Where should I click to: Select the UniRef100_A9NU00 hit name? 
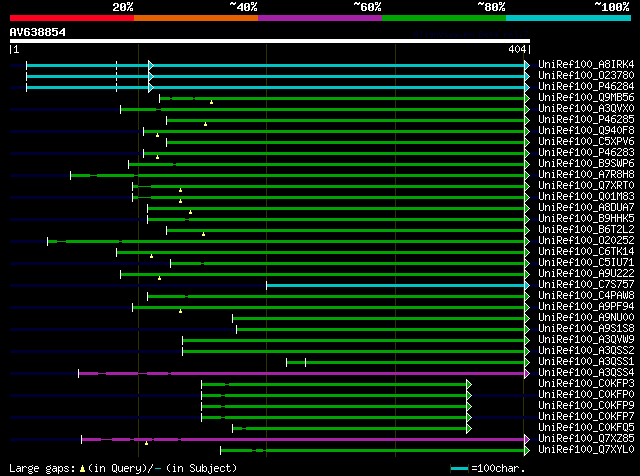click(x=586, y=318)
